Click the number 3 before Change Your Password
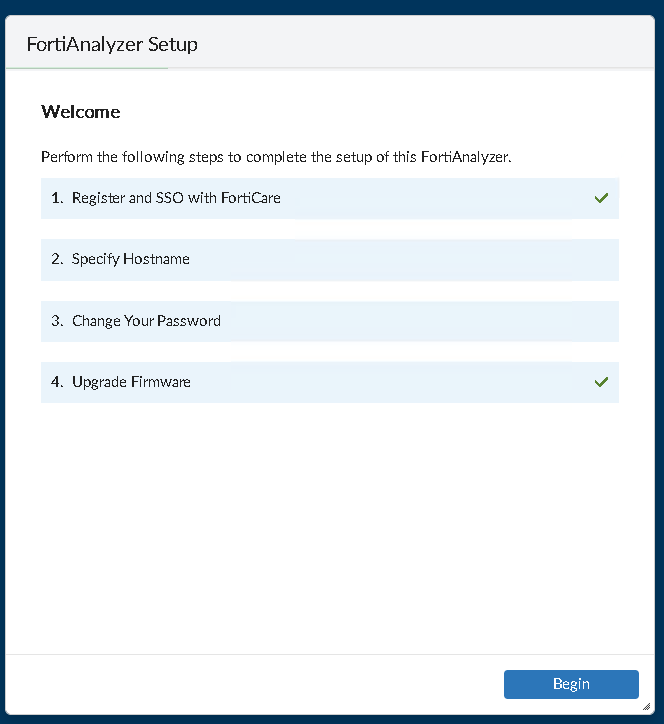 [57, 321]
